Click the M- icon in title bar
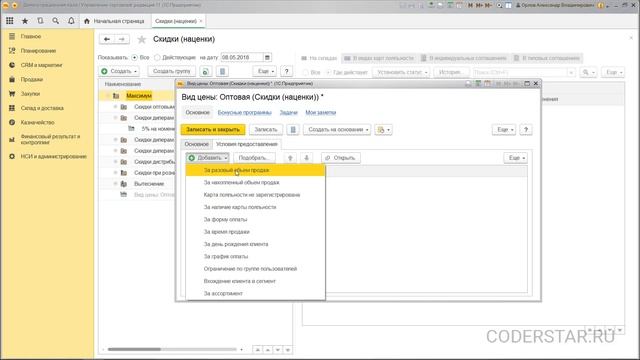This screenshot has width=640, height=360. tap(488, 5)
